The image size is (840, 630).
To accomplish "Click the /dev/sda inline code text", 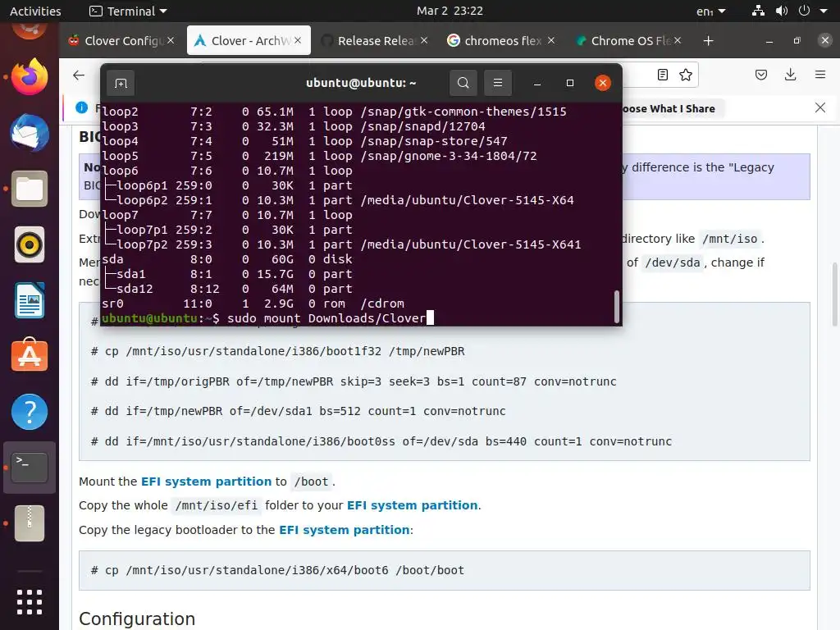I will point(673,262).
